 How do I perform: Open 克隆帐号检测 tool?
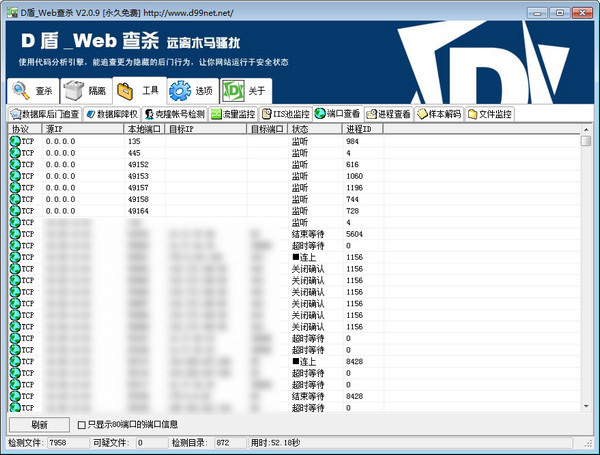175,114
